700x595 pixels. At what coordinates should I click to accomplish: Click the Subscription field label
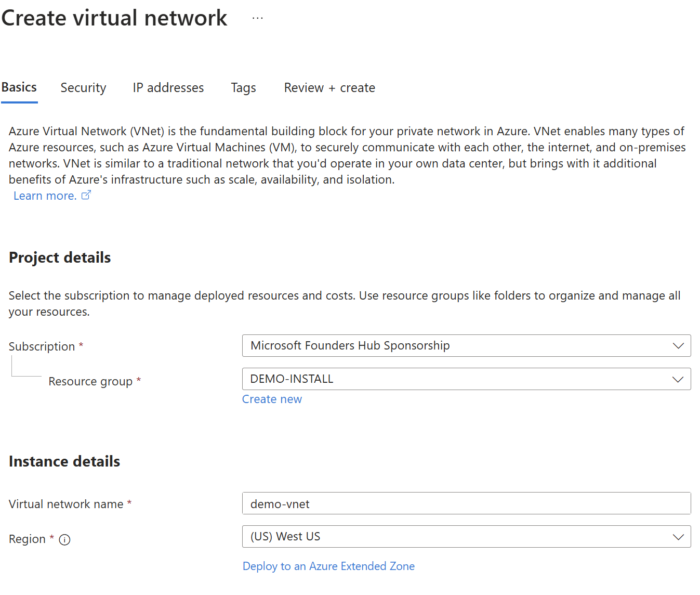42,346
